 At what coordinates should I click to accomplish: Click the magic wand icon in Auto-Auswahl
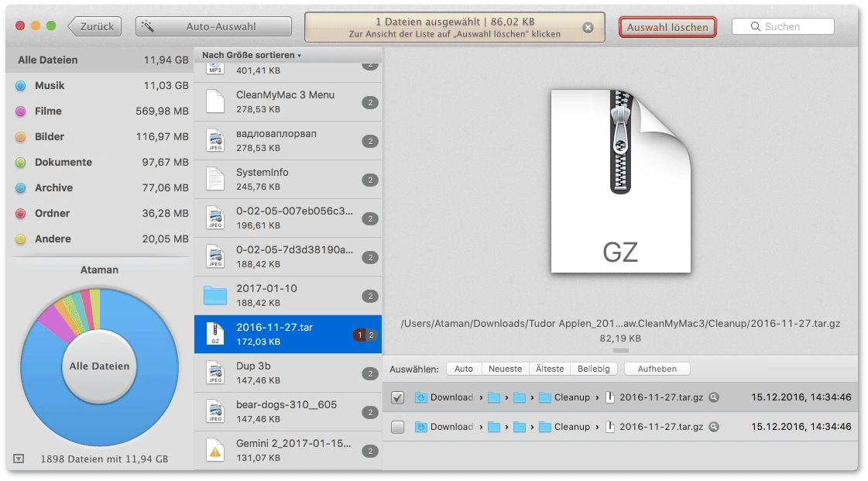coord(147,26)
